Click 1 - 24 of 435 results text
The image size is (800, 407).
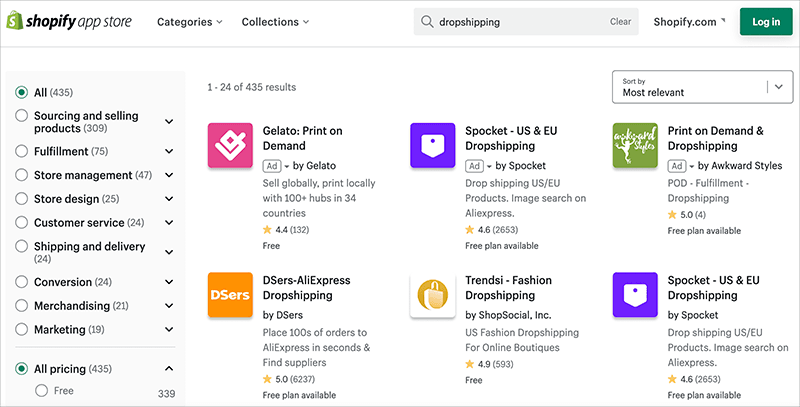click(252, 87)
